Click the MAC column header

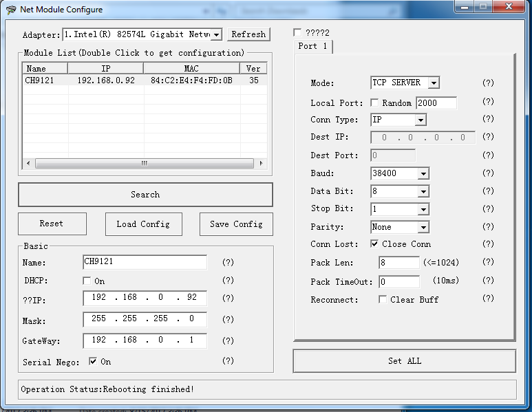tap(191, 69)
